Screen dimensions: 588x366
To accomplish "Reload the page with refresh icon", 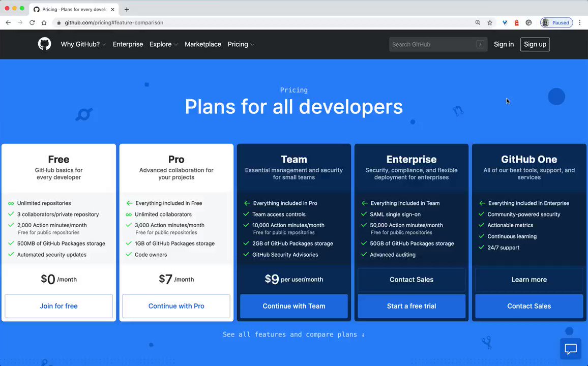I will click(x=32, y=22).
